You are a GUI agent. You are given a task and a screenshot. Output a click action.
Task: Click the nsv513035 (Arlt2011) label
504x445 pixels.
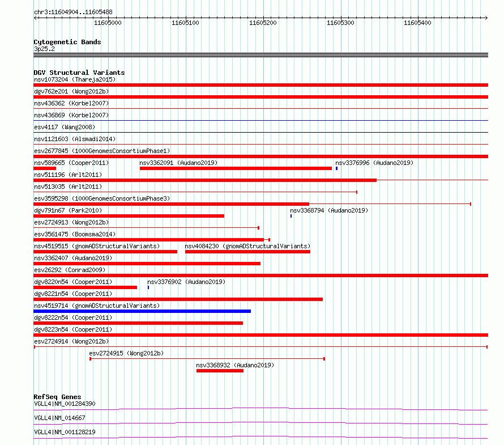[x=68, y=187]
